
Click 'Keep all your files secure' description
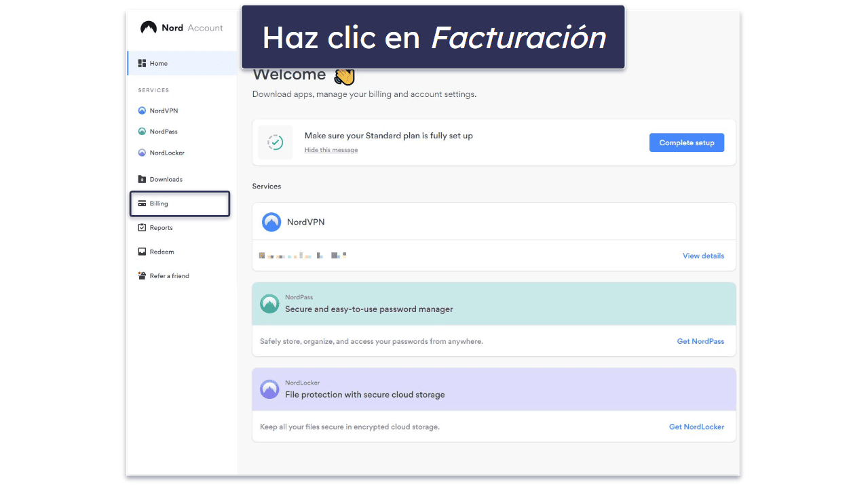tap(350, 427)
